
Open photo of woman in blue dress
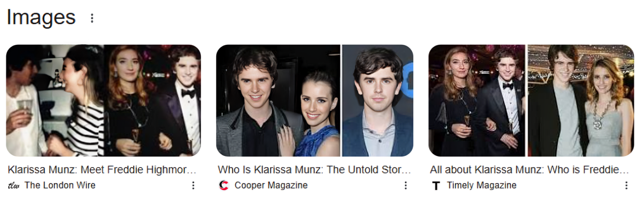click(278, 101)
